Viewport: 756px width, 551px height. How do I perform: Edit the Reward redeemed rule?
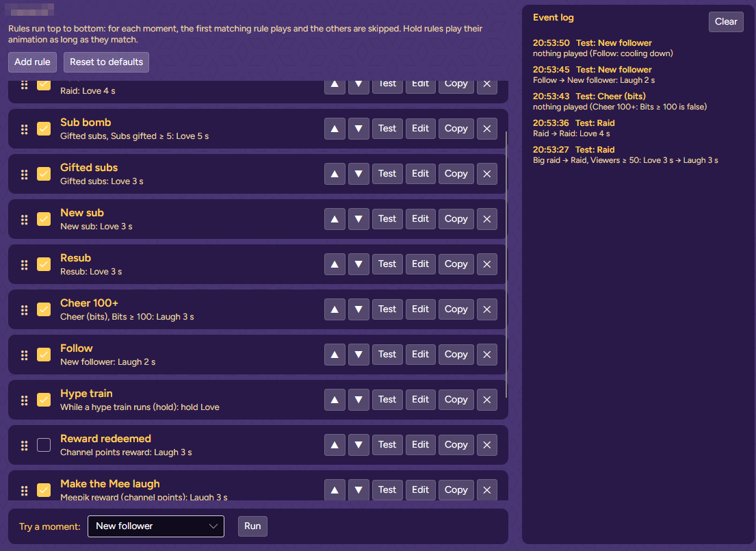point(421,445)
